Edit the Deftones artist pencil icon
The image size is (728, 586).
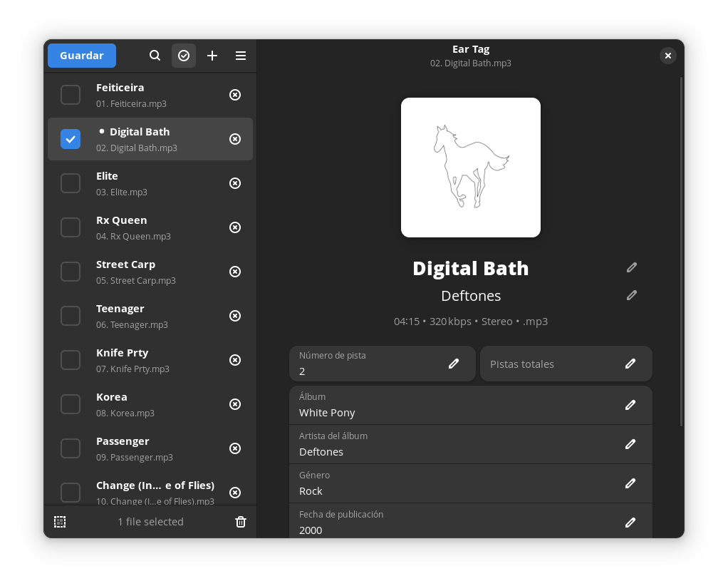[631, 295]
